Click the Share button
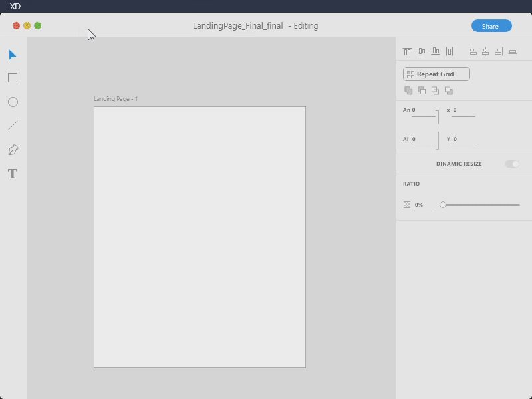 [x=491, y=25]
